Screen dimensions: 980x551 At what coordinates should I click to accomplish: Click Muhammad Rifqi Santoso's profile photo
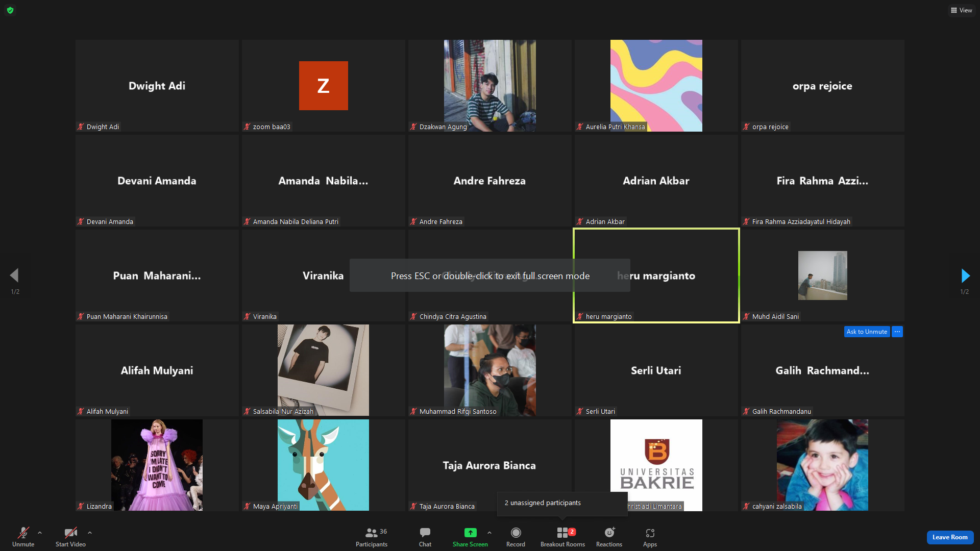[490, 370]
